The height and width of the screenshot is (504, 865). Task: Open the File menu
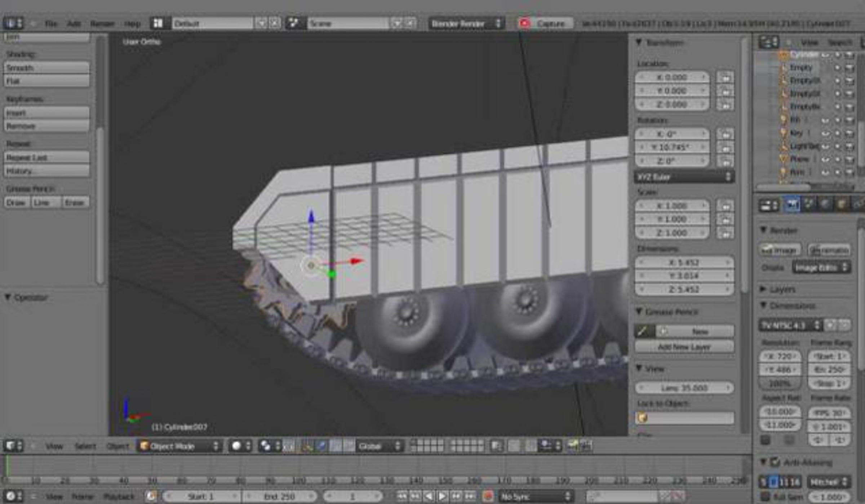click(x=51, y=24)
